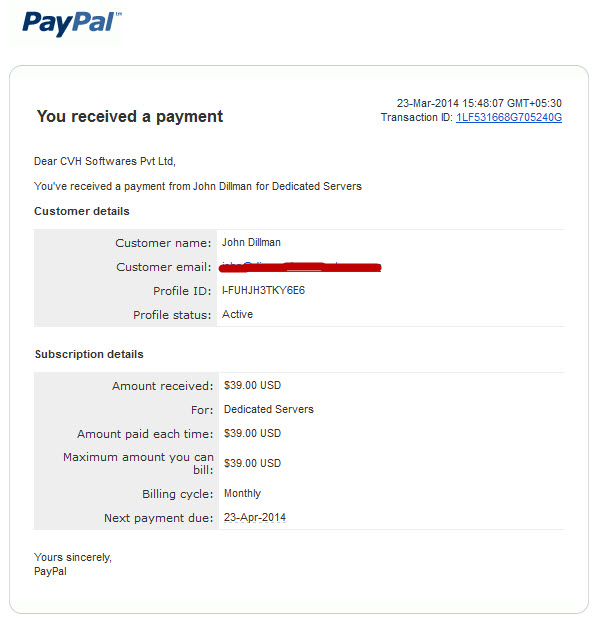Click the 'Yours sincerely, PayPal' signature
607x620 pixels.
tap(73, 564)
